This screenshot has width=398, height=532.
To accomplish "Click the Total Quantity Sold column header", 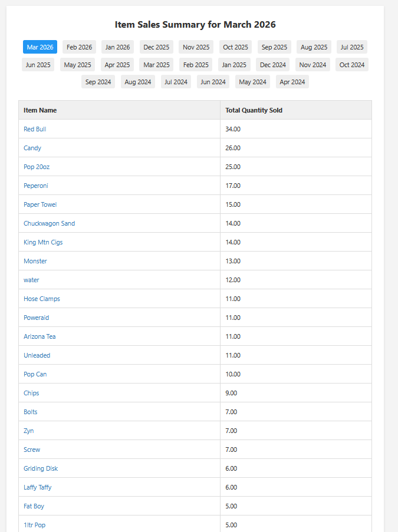I will [x=254, y=110].
